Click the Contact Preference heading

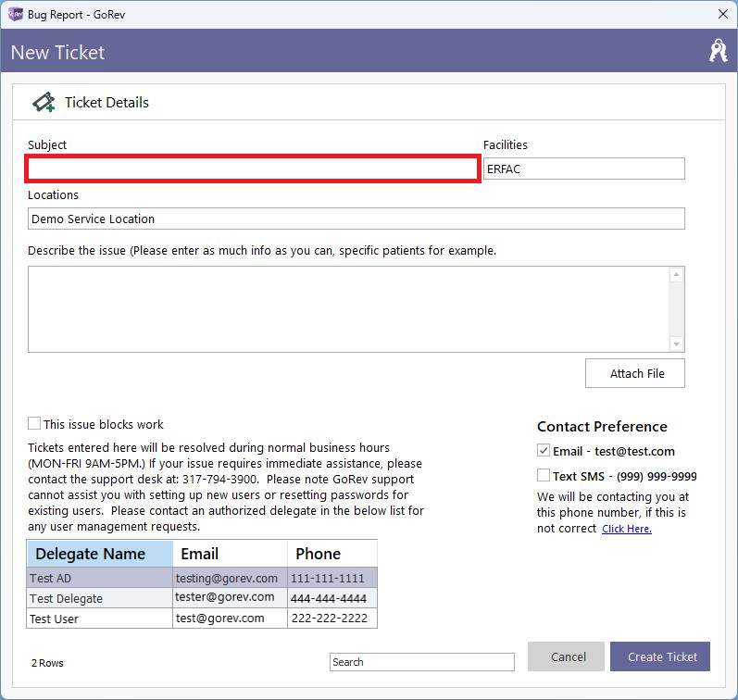coord(602,426)
